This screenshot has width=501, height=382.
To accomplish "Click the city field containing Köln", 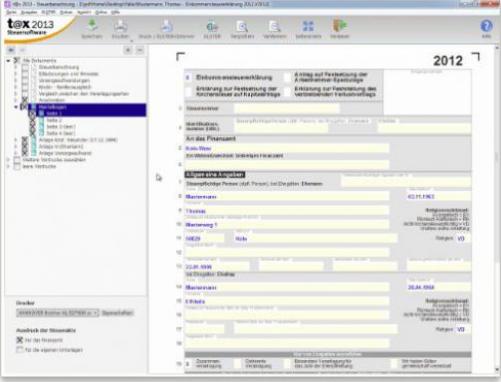I will point(316,238).
